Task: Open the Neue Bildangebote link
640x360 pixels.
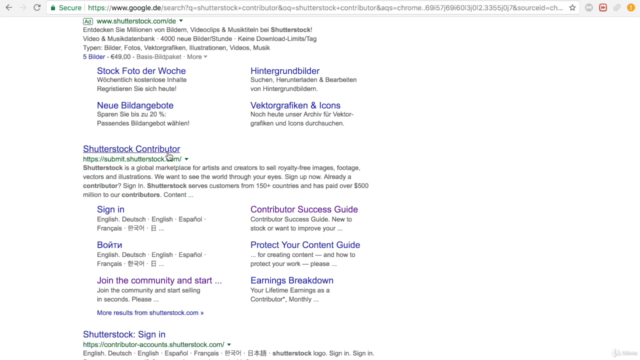Action: [x=135, y=105]
